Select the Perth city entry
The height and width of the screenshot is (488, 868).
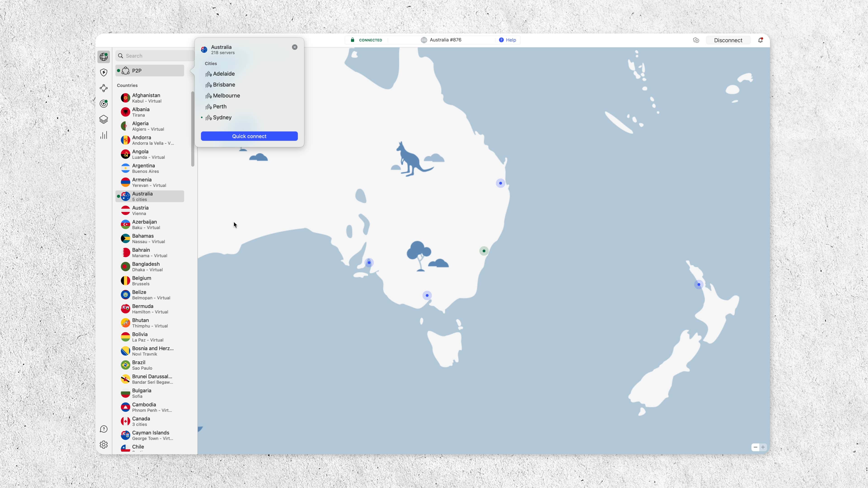(x=219, y=106)
